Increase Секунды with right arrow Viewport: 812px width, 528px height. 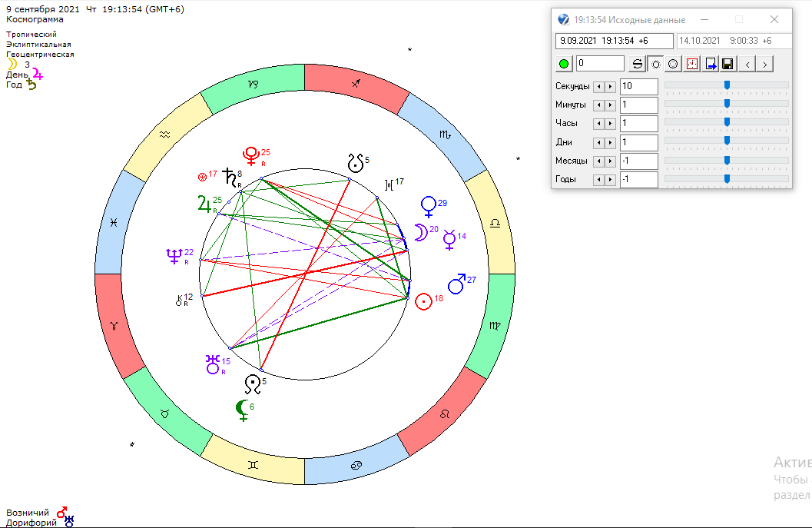[610, 87]
